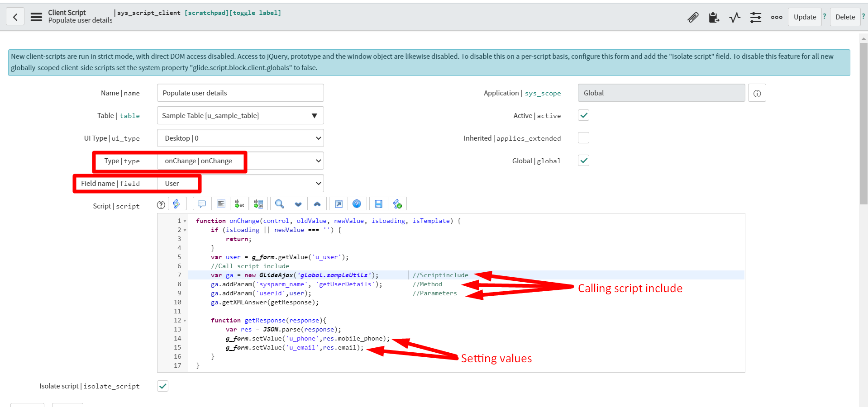Open the activity stream pulse icon
Viewport: 868px width, 407px height.
coord(734,17)
